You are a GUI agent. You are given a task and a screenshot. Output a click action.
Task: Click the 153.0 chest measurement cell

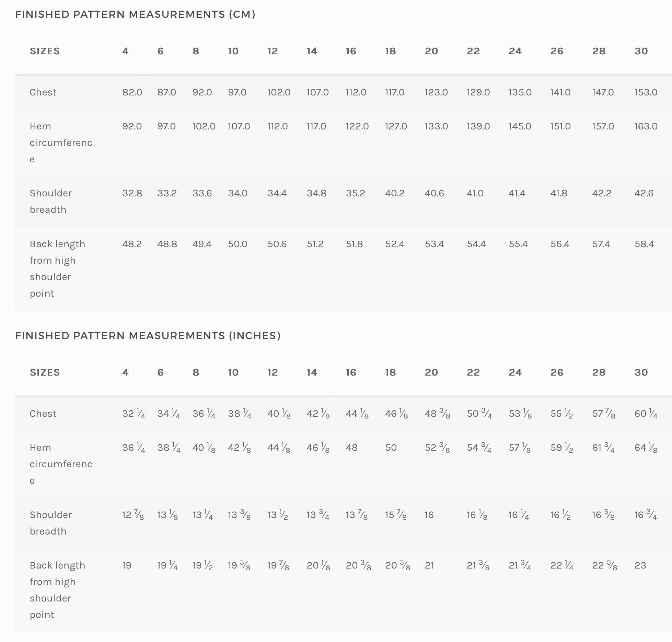[646, 92]
